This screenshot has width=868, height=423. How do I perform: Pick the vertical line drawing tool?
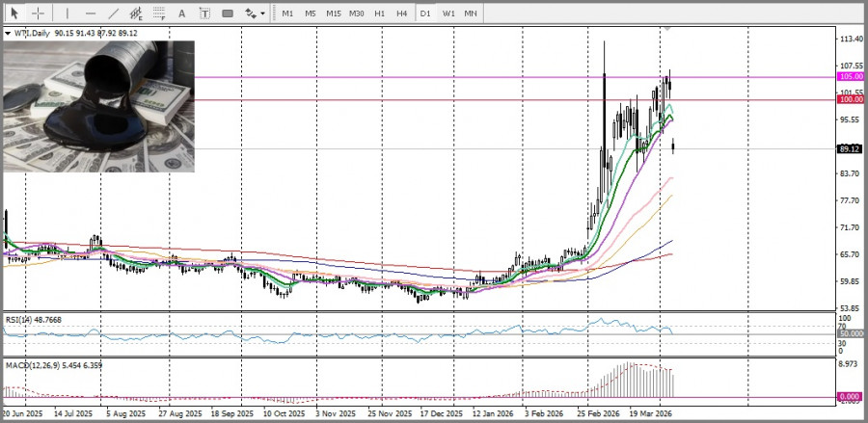[x=67, y=13]
